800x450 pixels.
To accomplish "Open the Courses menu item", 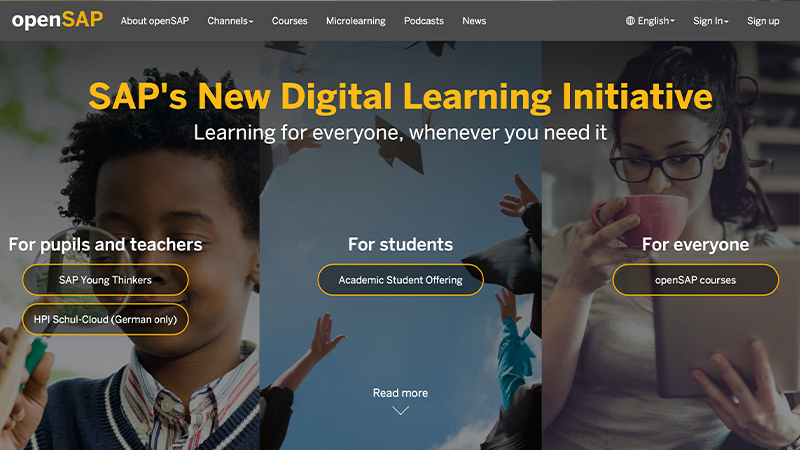I will click(289, 21).
